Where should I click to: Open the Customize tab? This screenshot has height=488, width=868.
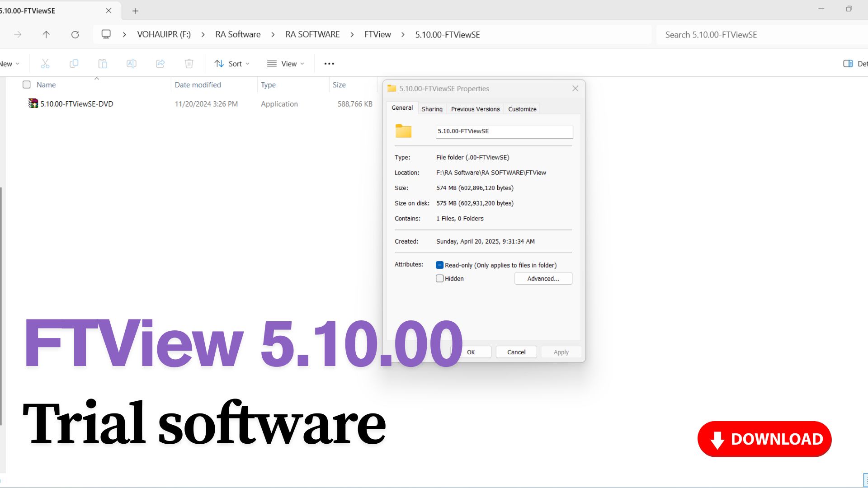point(522,108)
